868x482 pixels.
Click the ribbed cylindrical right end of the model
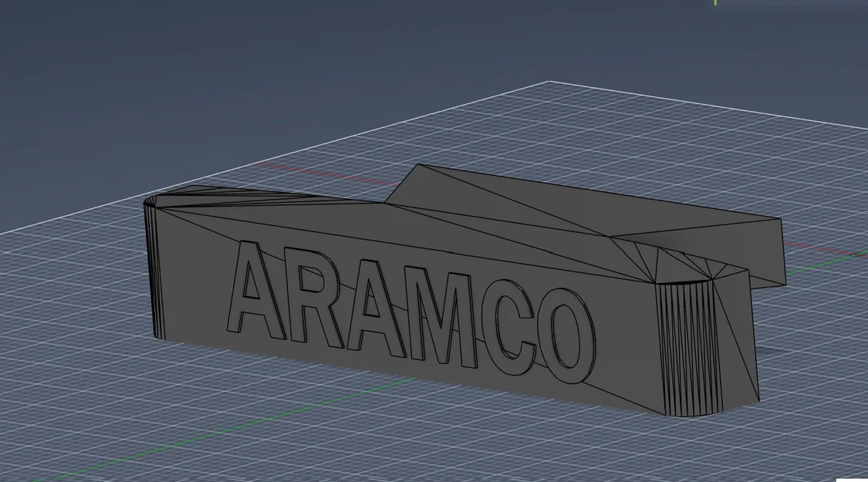click(688, 348)
